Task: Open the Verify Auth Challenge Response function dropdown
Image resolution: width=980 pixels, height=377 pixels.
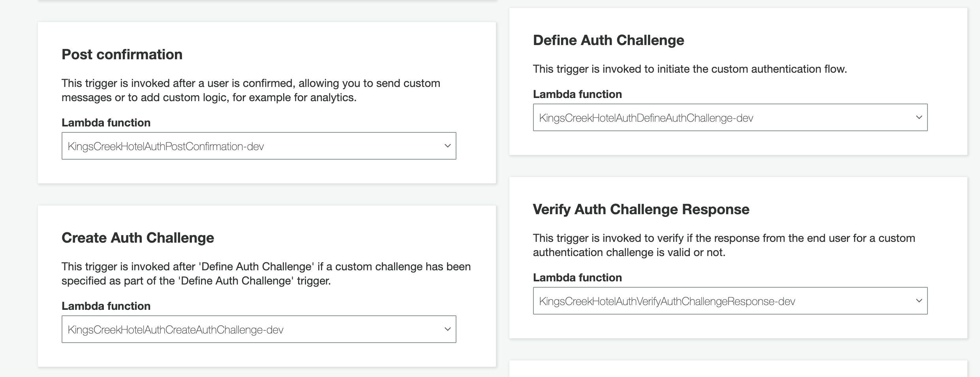Action: [x=730, y=300]
